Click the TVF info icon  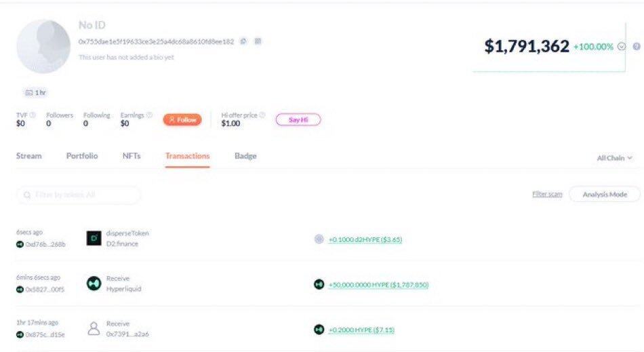point(33,115)
